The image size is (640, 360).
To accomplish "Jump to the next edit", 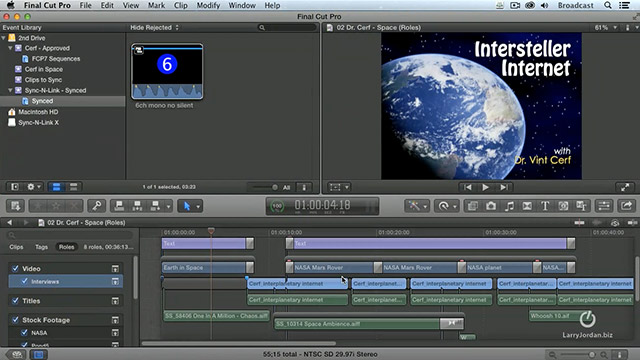I will [x=504, y=187].
